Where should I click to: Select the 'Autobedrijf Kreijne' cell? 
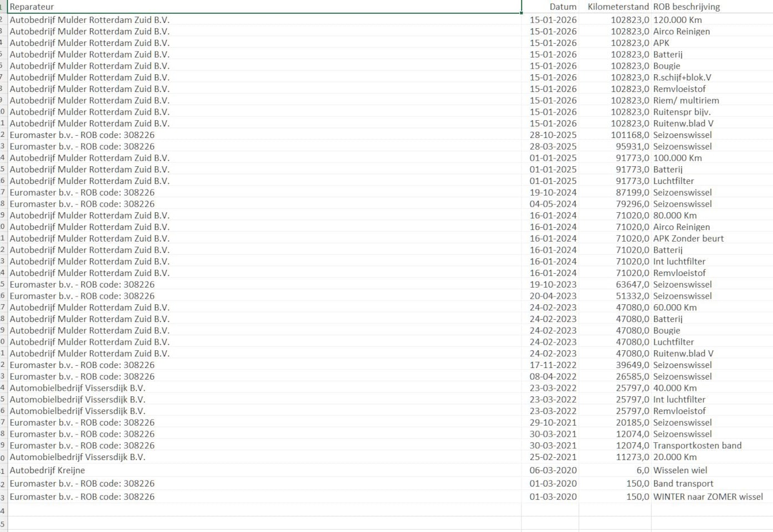pos(264,470)
